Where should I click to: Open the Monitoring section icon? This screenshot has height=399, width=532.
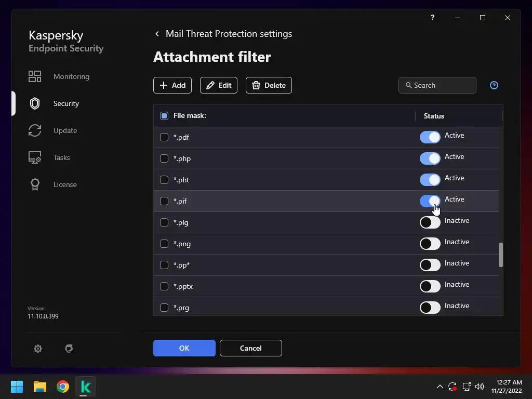click(x=35, y=76)
